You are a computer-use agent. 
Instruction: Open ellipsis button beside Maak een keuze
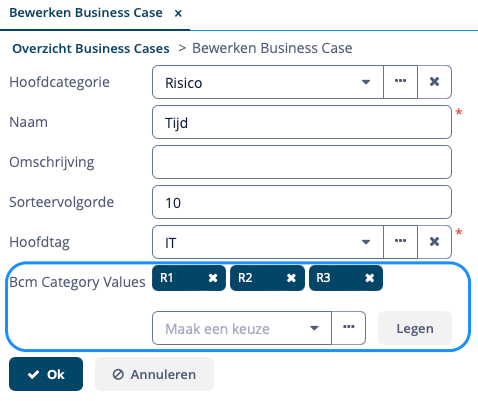(x=349, y=328)
